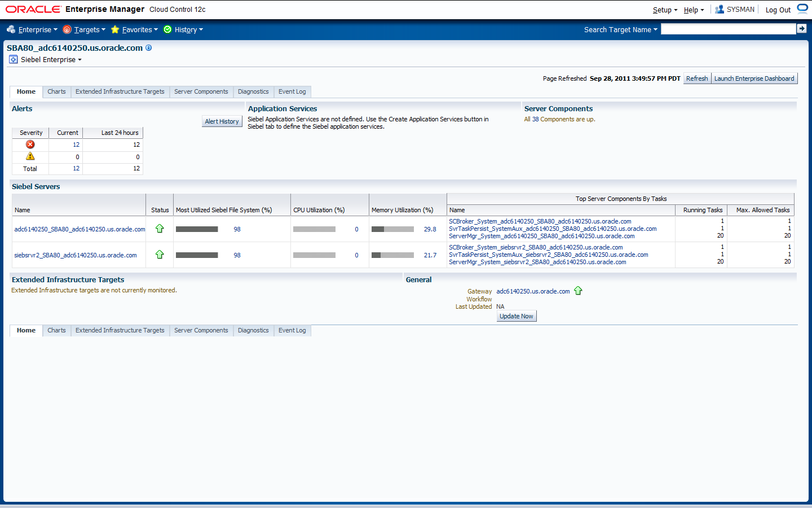Focus the Search Target Name input field
Image resolution: width=812 pixels, height=508 pixels.
tap(729, 29)
